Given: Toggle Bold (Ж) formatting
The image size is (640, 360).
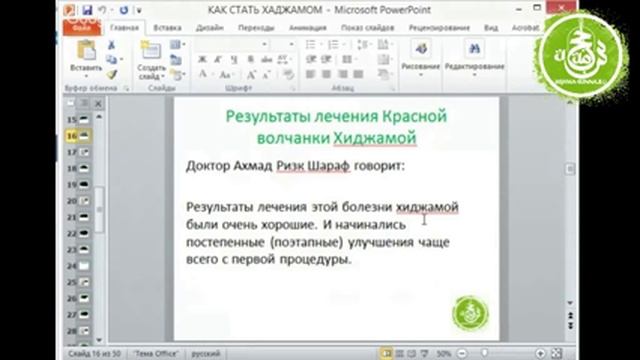Looking at the screenshot, I should point(202,60).
